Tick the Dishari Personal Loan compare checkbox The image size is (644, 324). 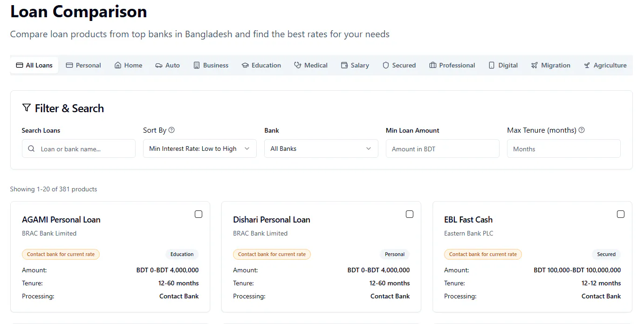point(410,214)
